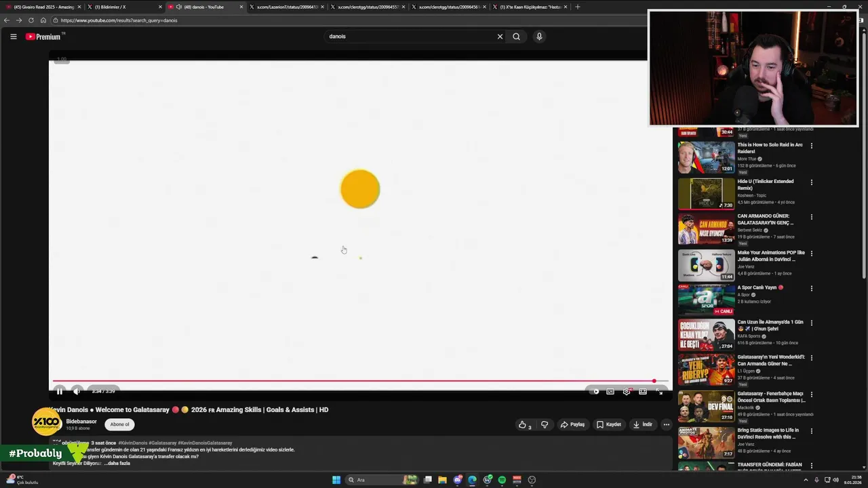Screen dimensions: 868x488
Task: Open the YouTube hamburger guide menu
Action: tap(13, 37)
